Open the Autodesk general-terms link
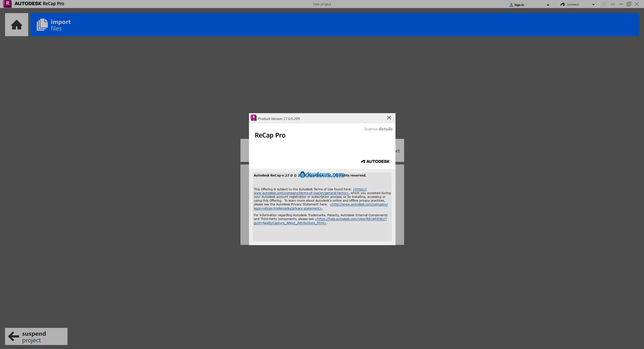Screen dimensions: 644x349 coord(301,193)
